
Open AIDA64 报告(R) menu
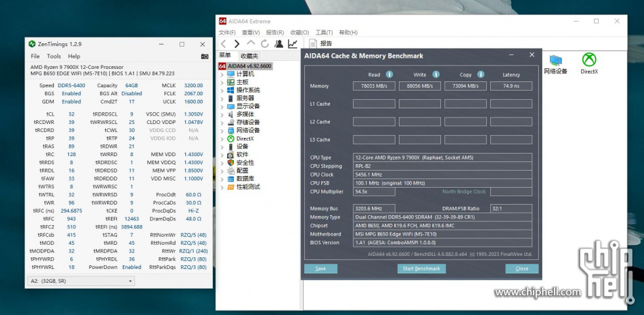(275, 32)
